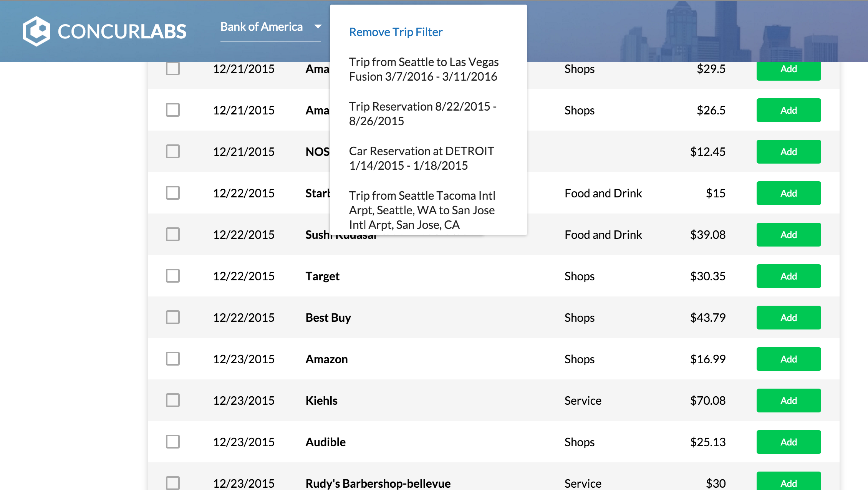Check the box for $15 Food and Drink row
The width and height of the screenshot is (868, 490).
click(173, 193)
